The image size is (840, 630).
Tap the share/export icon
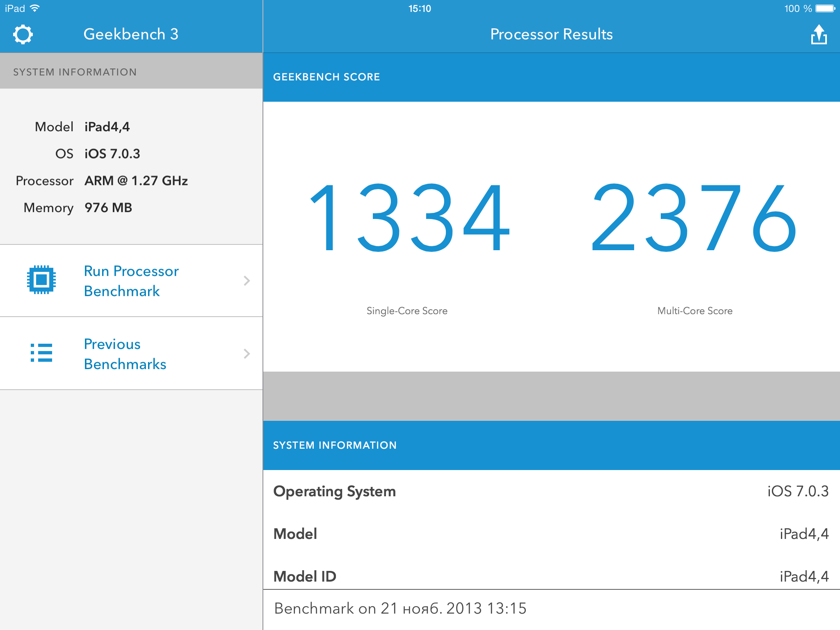819,34
